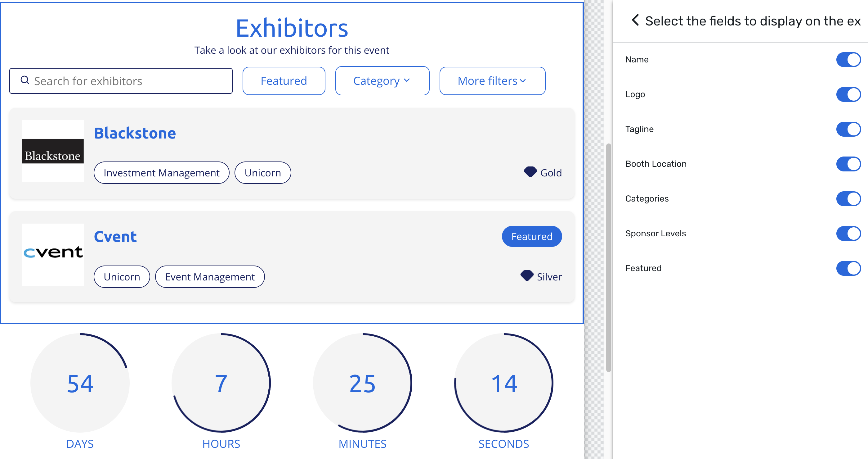The width and height of the screenshot is (868, 459).
Task: Click the DAYS label under the countdown
Action: pos(80,444)
